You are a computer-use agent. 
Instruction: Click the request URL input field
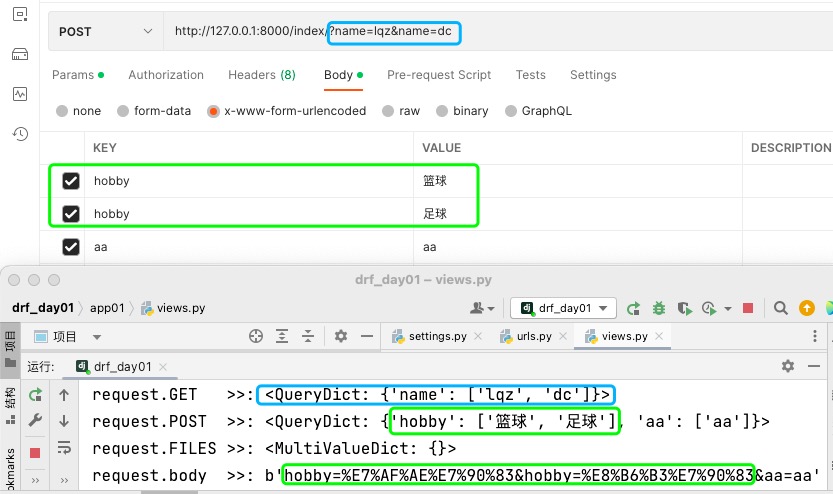coord(600,32)
